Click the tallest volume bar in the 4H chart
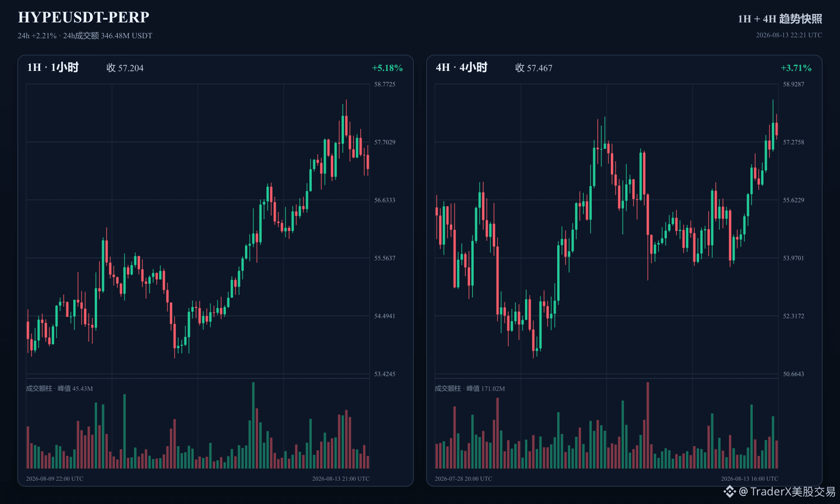The width and height of the screenshot is (840, 504). (648, 425)
